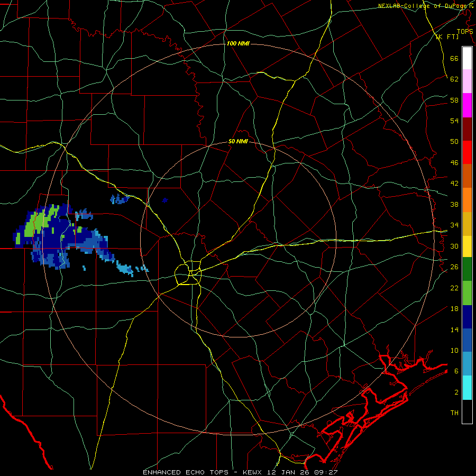The width and height of the screenshot is (476, 476).
Task: Click the legend value 46
Action: coord(454,162)
